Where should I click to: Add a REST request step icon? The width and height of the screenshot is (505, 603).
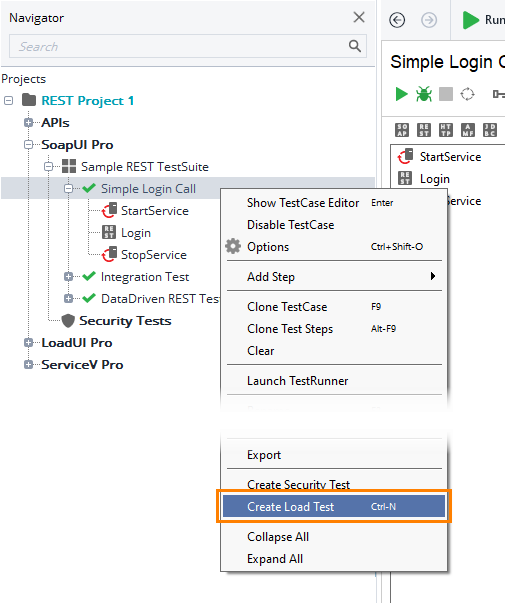tap(424, 130)
